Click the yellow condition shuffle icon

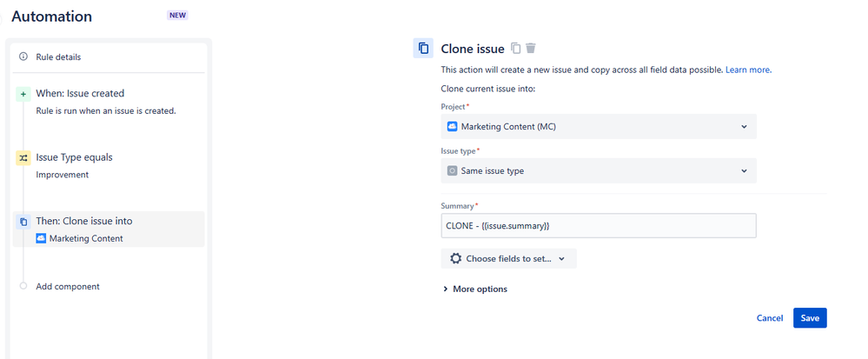point(23,158)
